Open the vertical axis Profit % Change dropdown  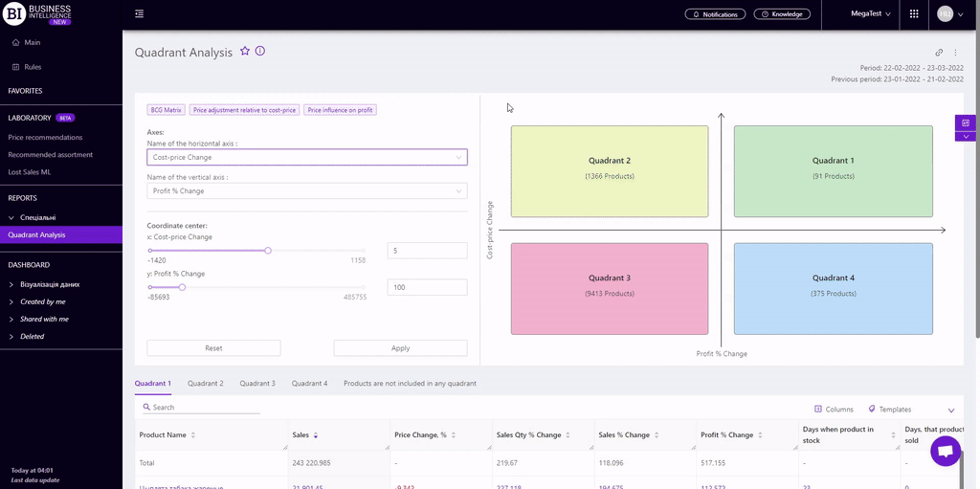coord(306,190)
